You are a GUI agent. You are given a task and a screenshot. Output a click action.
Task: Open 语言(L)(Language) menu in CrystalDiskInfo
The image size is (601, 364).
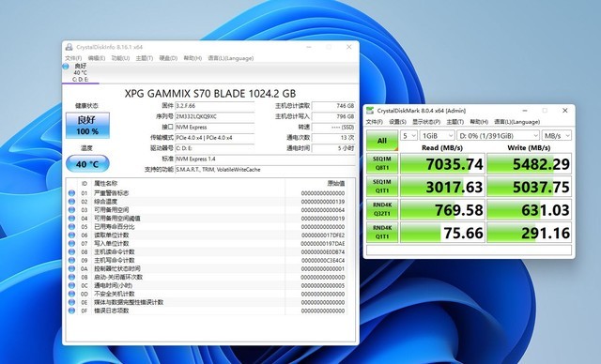(x=231, y=58)
